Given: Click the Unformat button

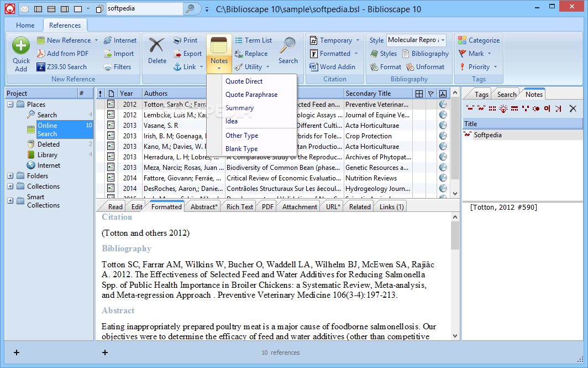Looking at the screenshot, I should tap(426, 67).
